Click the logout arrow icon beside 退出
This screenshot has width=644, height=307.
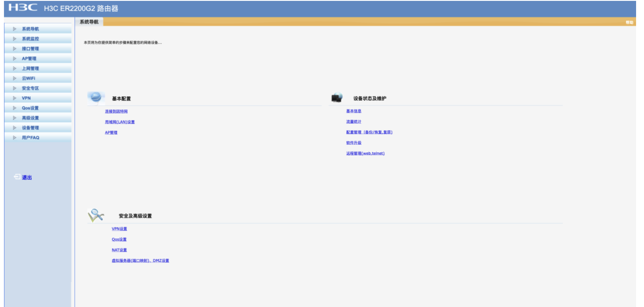point(17,177)
